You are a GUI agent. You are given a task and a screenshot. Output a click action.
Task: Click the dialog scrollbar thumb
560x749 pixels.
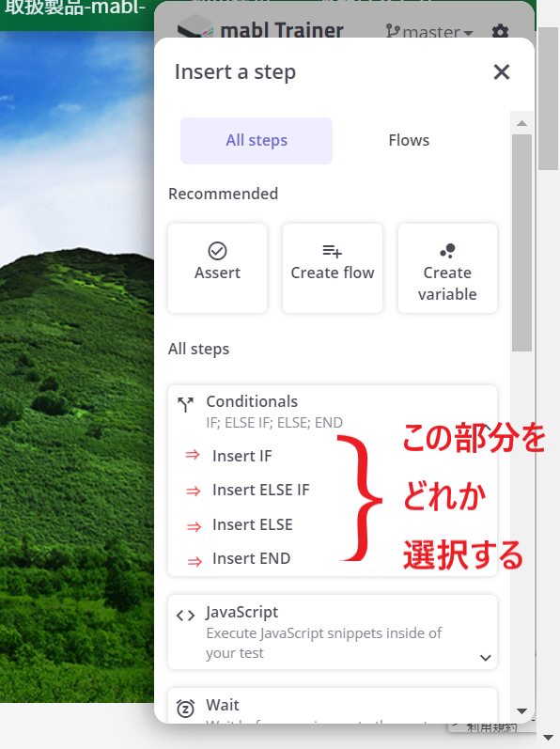521,242
